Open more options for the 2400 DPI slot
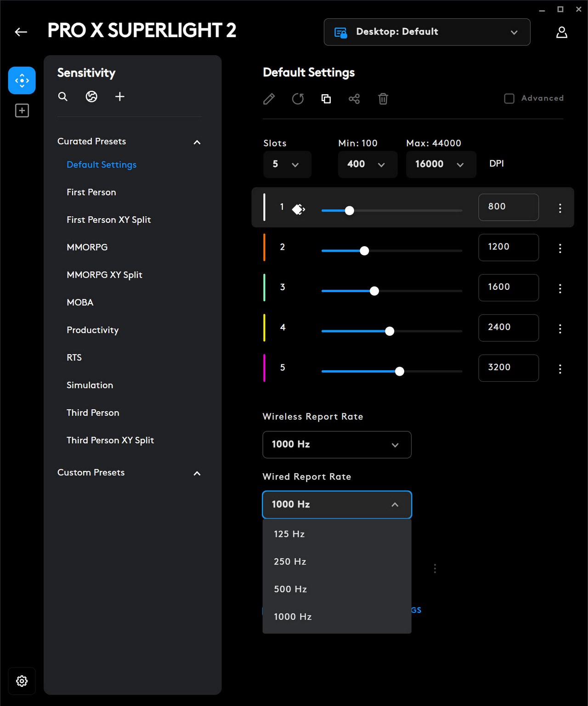 tap(560, 329)
